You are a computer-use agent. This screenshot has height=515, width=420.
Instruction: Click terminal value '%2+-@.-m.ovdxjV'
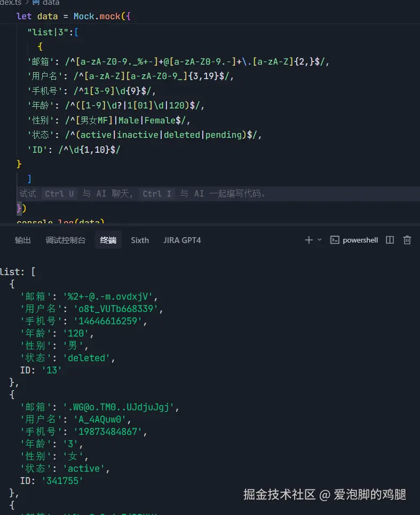click(x=108, y=296)
